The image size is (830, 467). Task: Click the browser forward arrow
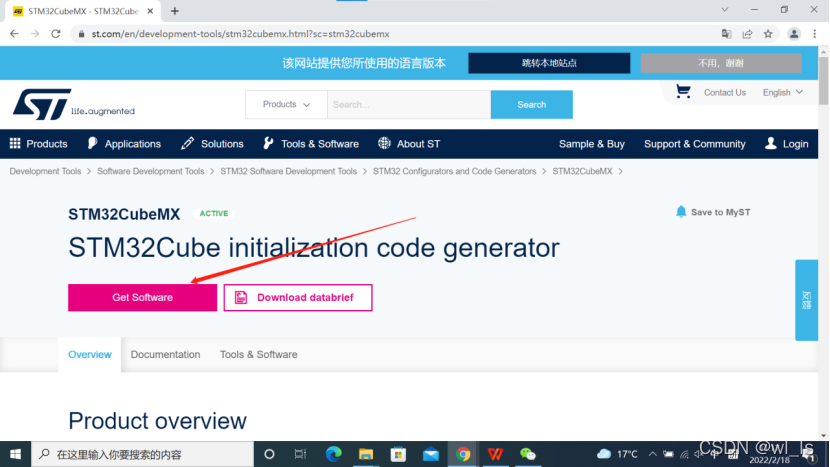[35, 33]
